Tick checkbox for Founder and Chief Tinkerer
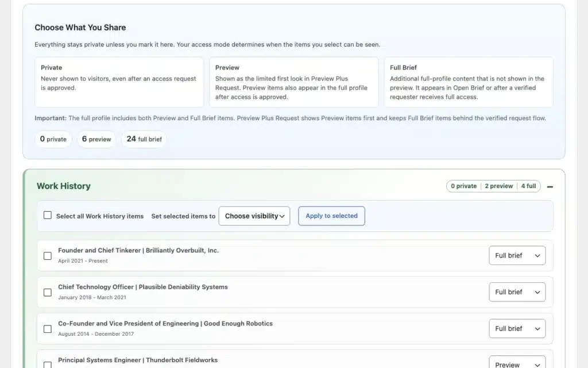 (x=48, y=256)
